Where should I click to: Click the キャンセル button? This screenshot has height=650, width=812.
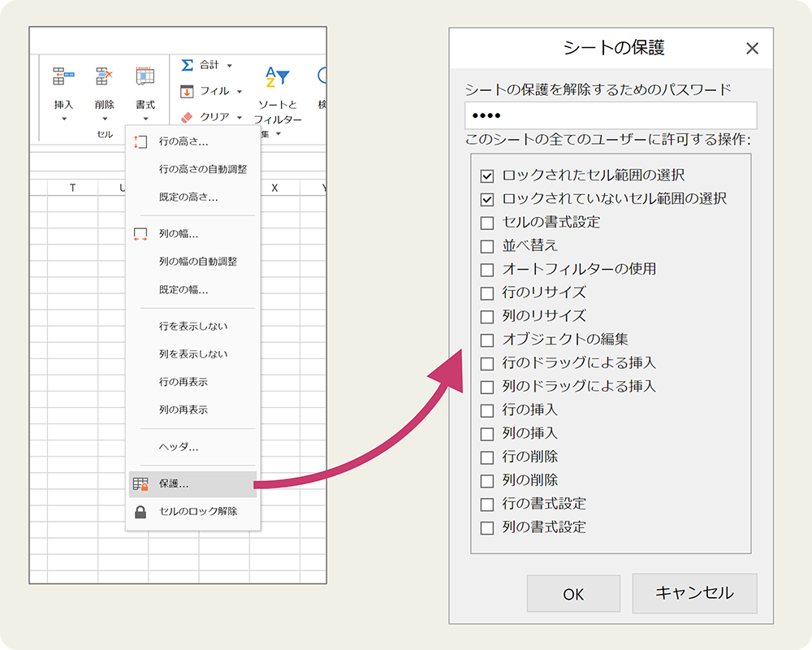[694, 594]
